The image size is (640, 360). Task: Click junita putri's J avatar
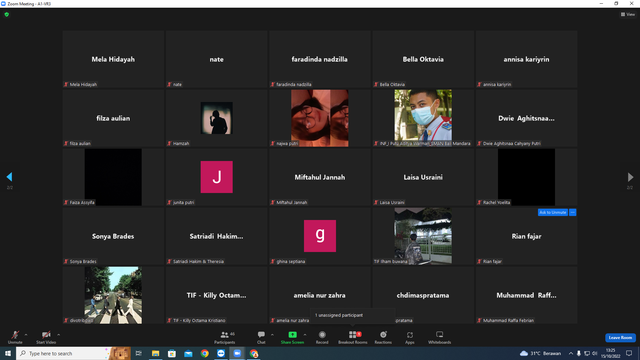click(x=216, y=177)
